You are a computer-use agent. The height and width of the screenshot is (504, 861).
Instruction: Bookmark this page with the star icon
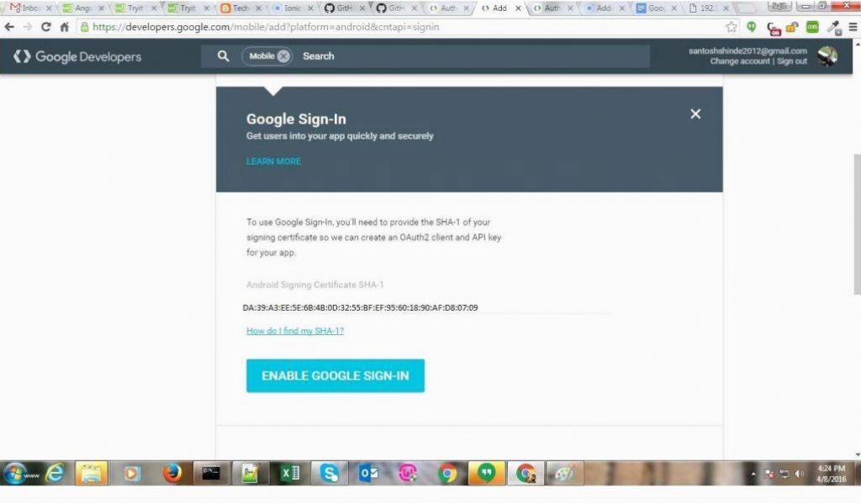[732, 27]
